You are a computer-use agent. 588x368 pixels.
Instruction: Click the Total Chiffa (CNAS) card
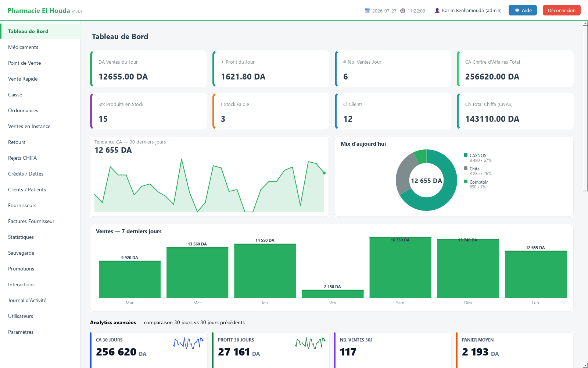pos(515,111)
